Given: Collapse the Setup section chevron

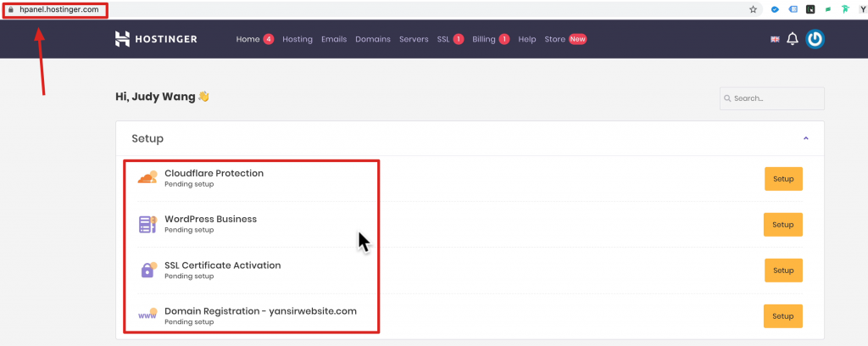Looking at the screenshot, I should (x=805, y=138).
